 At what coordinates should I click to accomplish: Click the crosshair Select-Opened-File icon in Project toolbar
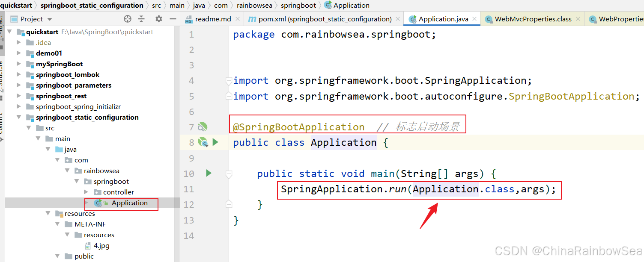[127, 19]
